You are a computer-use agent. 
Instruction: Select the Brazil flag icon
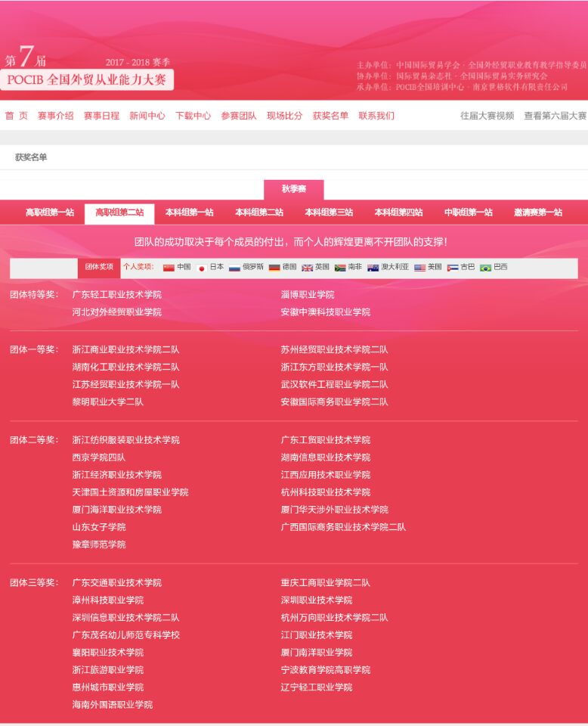(485, 268)
